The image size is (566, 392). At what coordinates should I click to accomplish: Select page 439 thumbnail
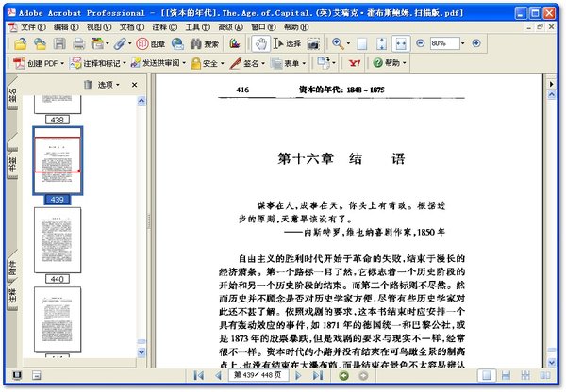click(x=58, y=161)
